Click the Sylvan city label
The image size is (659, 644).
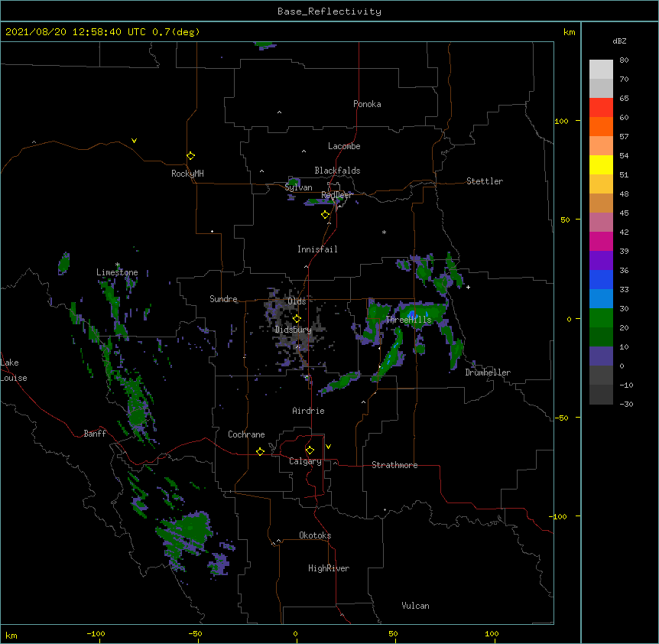[298, 187]
